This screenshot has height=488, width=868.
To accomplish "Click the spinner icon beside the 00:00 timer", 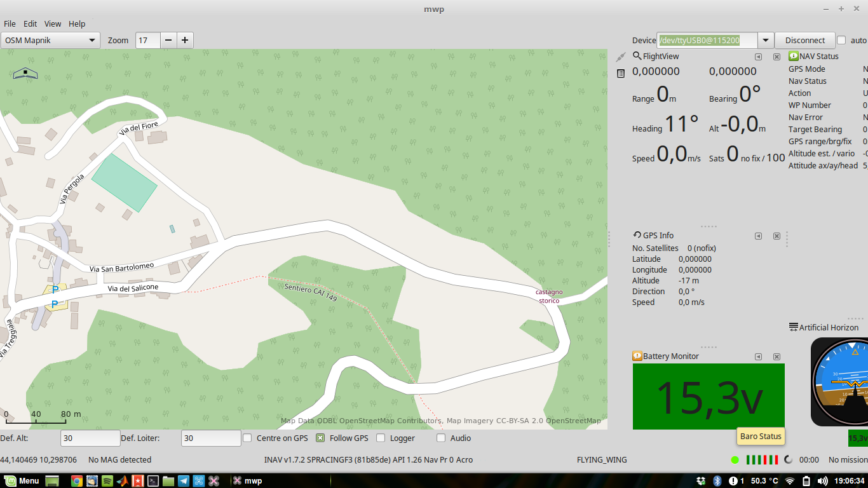I will pyautogui.click(x=789, y=459).
